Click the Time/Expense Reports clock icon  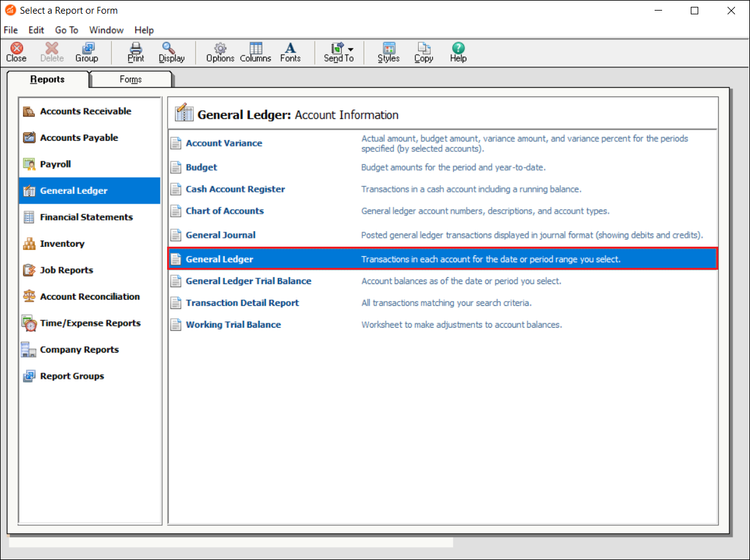29,323
